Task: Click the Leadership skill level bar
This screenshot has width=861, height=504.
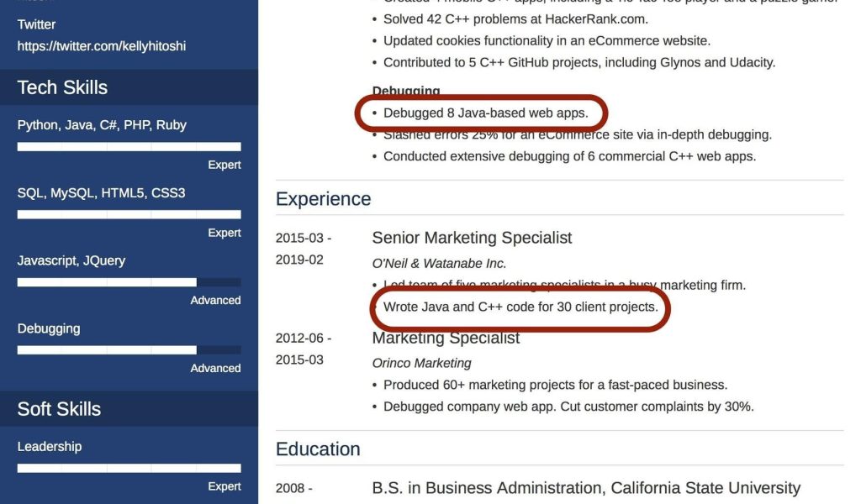Action: pyautogui.click(x=129, y=468)
